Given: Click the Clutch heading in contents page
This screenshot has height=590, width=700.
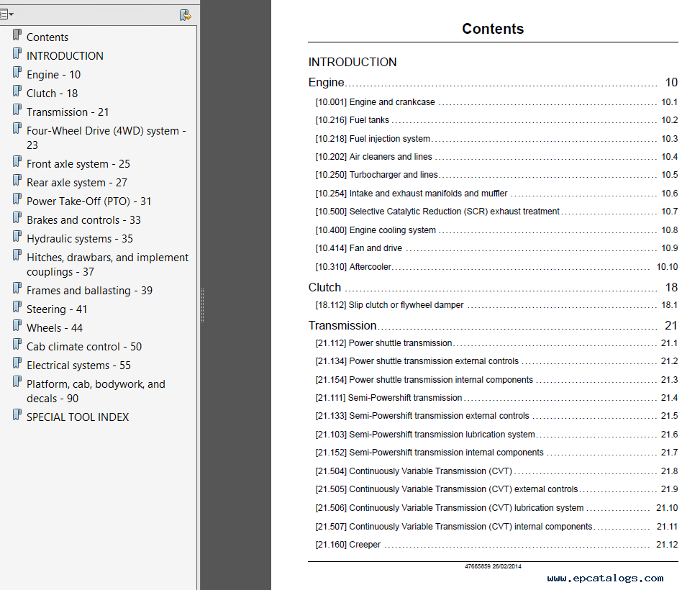Looking at the screenshot, I should [x=324, y=288].
